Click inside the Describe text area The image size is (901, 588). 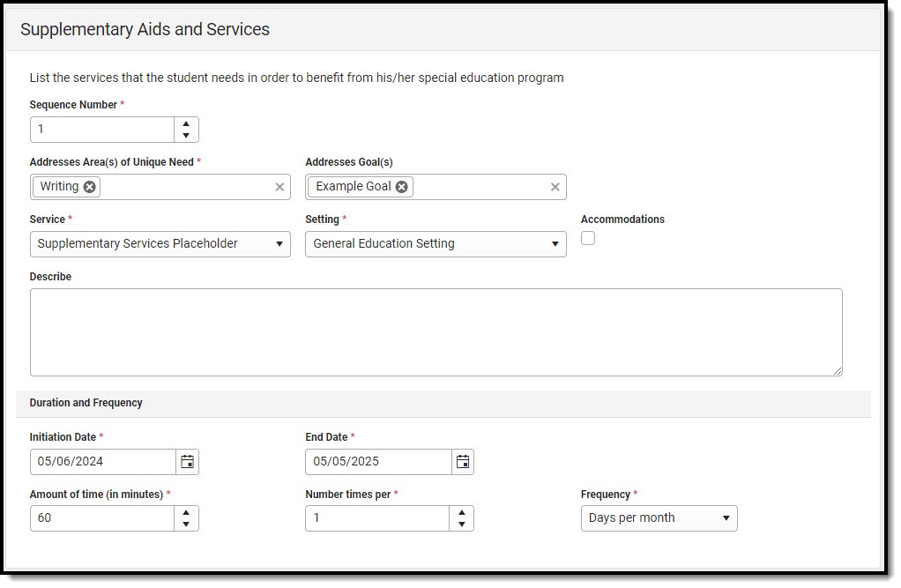436,332
